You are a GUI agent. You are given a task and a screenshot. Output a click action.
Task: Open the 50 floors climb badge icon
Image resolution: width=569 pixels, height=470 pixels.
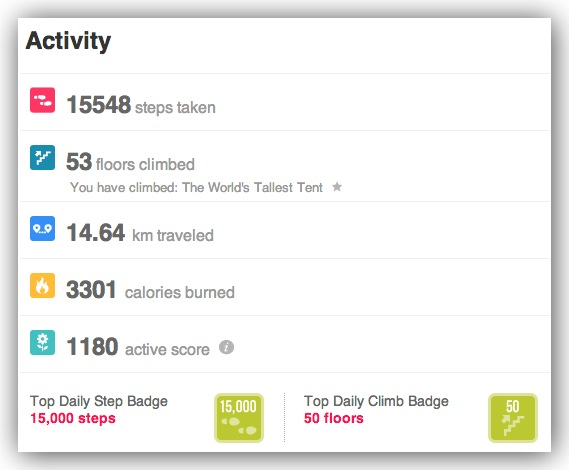pos(513,418)
